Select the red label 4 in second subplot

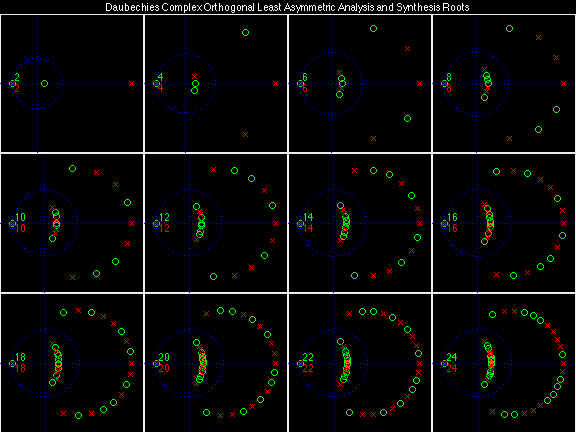click(161, 89)
